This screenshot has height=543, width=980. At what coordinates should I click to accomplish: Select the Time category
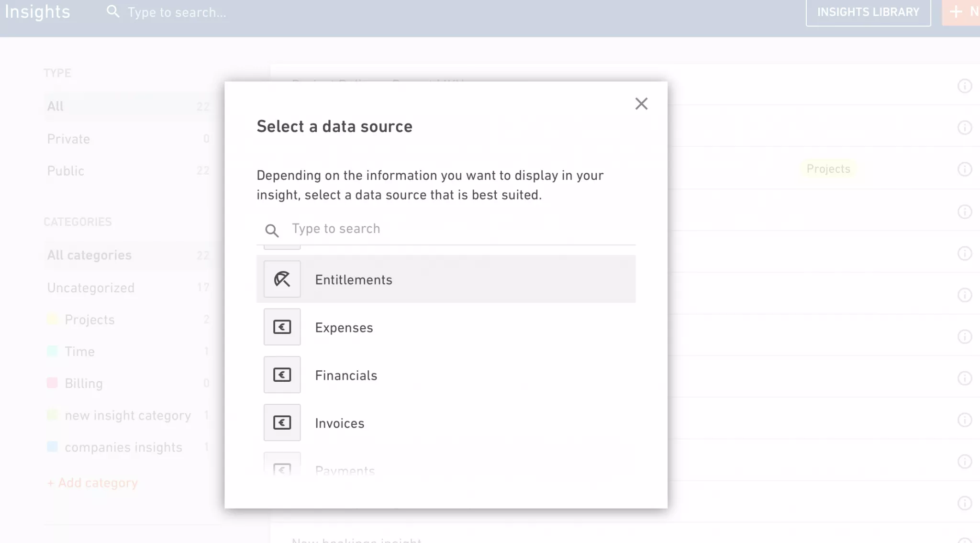click(128, 352)
